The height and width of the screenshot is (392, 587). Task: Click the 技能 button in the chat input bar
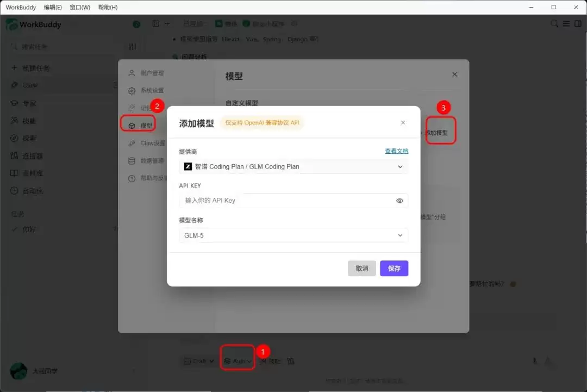pos(270,361)
